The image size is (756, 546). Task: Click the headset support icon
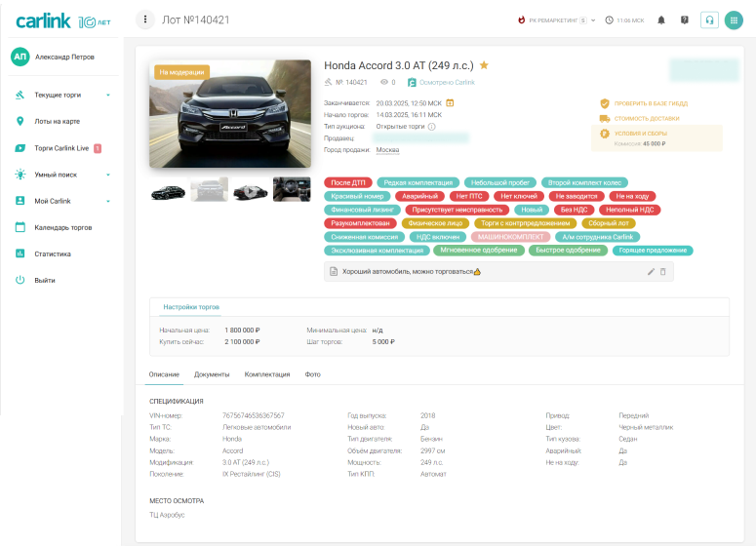[709, 19]
